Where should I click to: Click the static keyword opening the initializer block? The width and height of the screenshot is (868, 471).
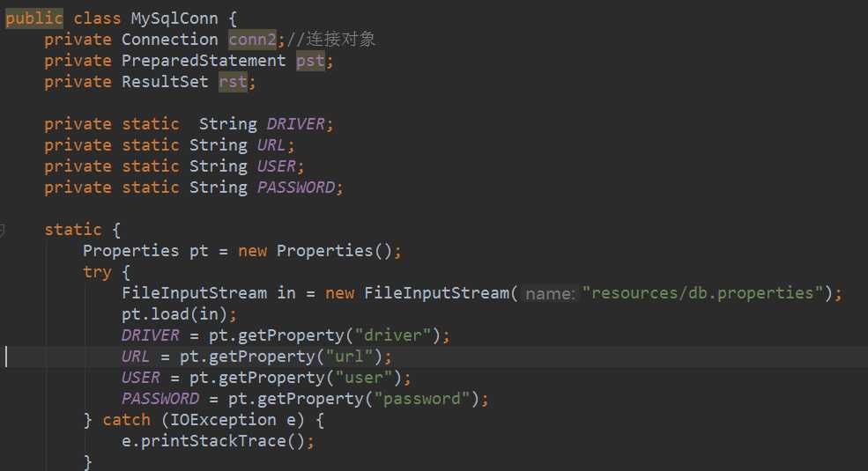[73, 230]
